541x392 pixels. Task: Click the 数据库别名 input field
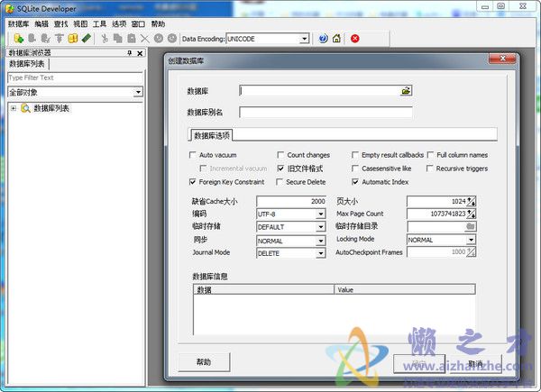coord(326,112)
